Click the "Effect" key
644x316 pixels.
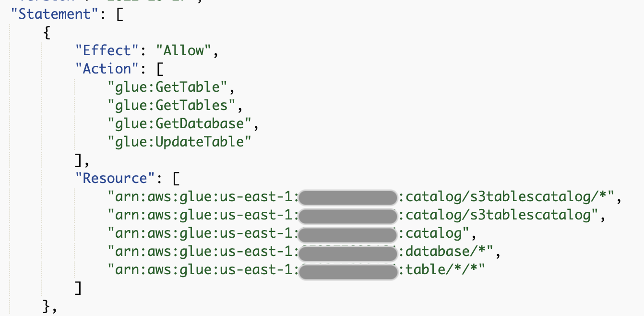coord(103,50)
